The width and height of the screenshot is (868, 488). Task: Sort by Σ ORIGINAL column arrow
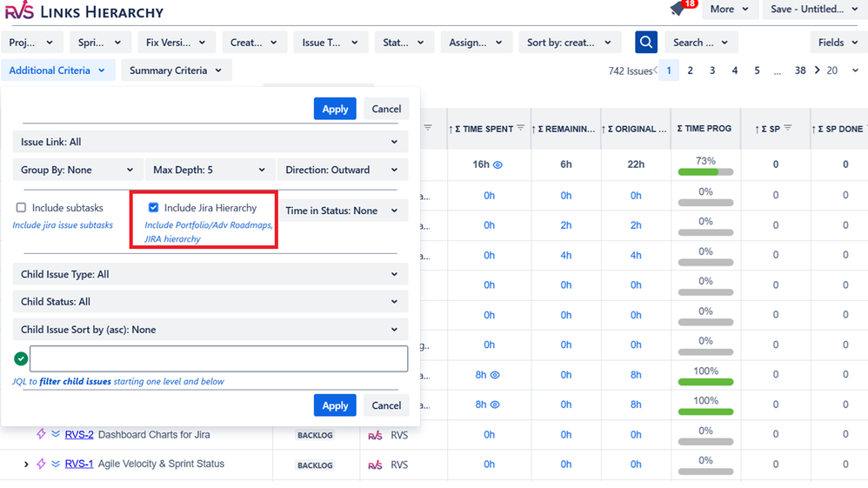point(604,129)
